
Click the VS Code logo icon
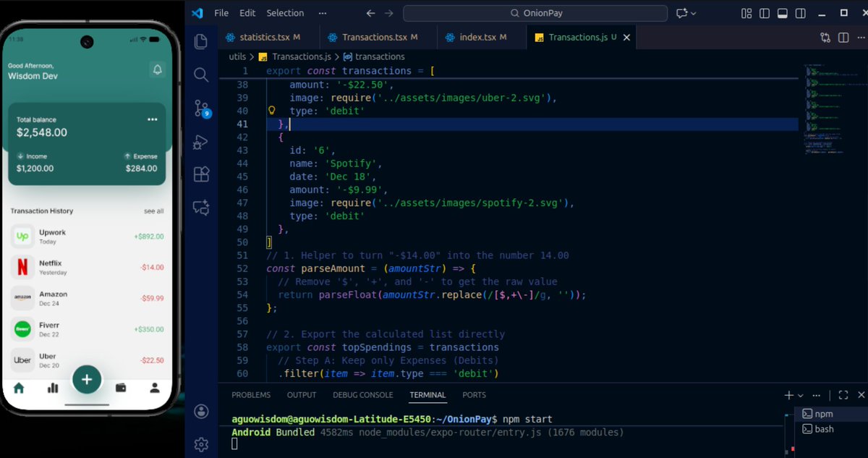[197, 13]
